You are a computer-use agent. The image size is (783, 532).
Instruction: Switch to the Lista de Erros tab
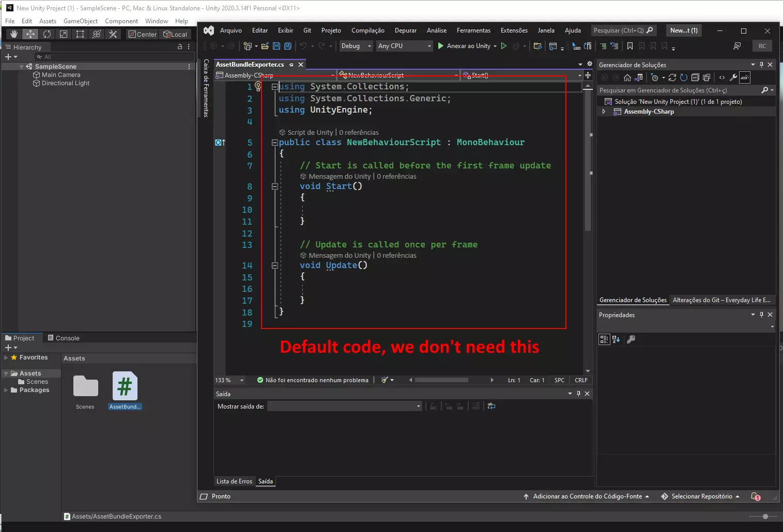click(x=234, y=481)
